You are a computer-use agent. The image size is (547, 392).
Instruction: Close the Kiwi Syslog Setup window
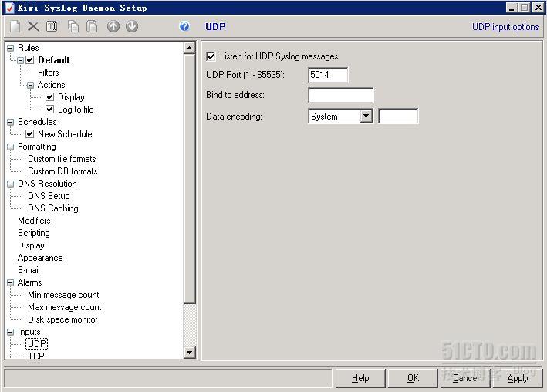click(538, 7)
